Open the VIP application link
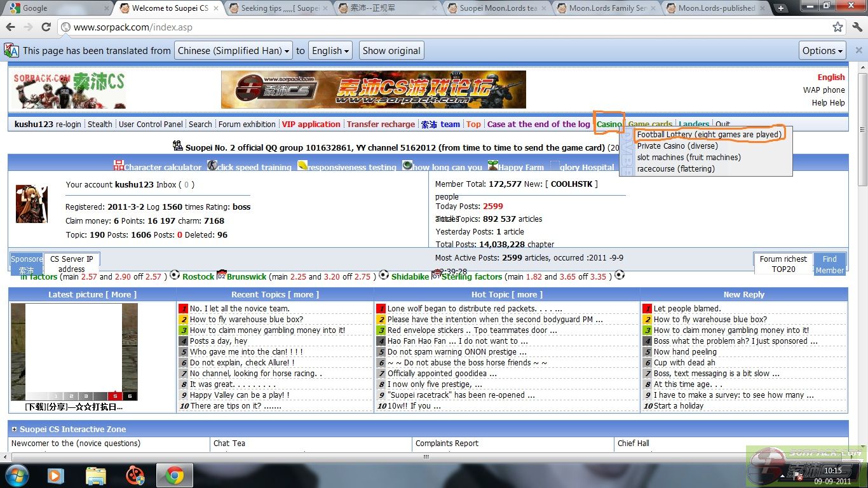This screenshot has width=868, height=488. pyautogui.click(x=311, y=125)
